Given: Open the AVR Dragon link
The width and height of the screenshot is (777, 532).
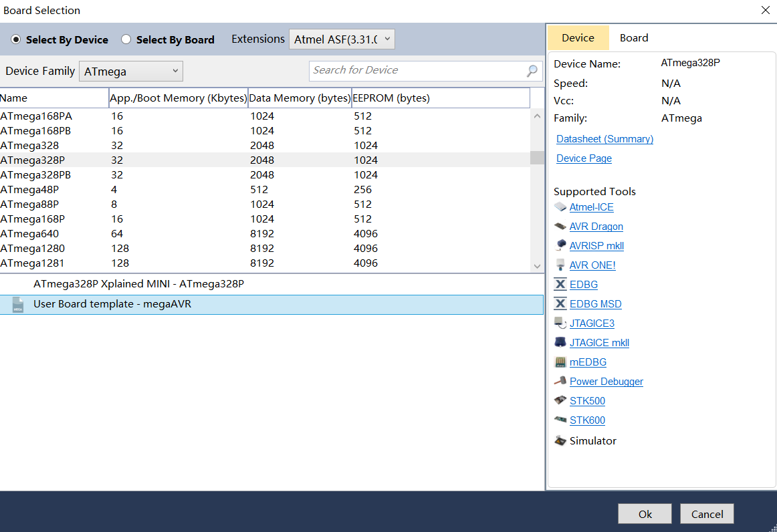Looking at the screenshot, I should [596, 227].
